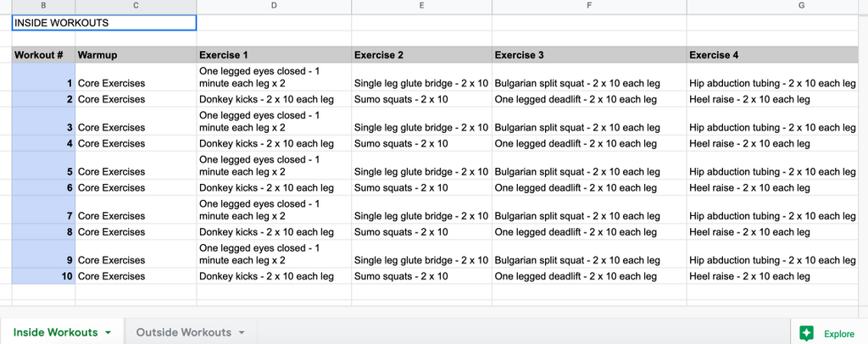Select column G header
The height and width of the screenshot is (344, 868).
778,6
